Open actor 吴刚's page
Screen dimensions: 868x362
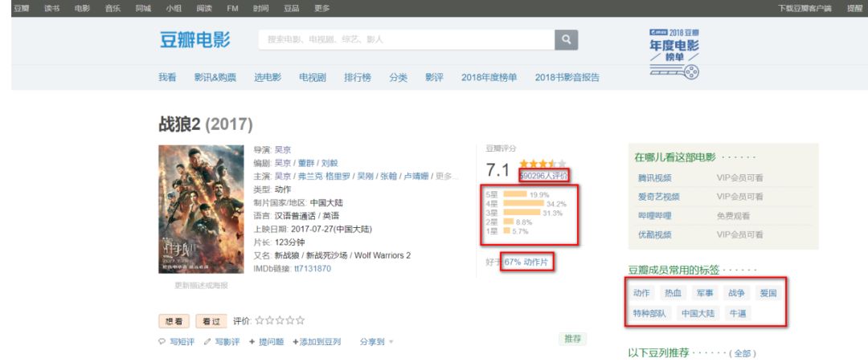click(365, 177)
